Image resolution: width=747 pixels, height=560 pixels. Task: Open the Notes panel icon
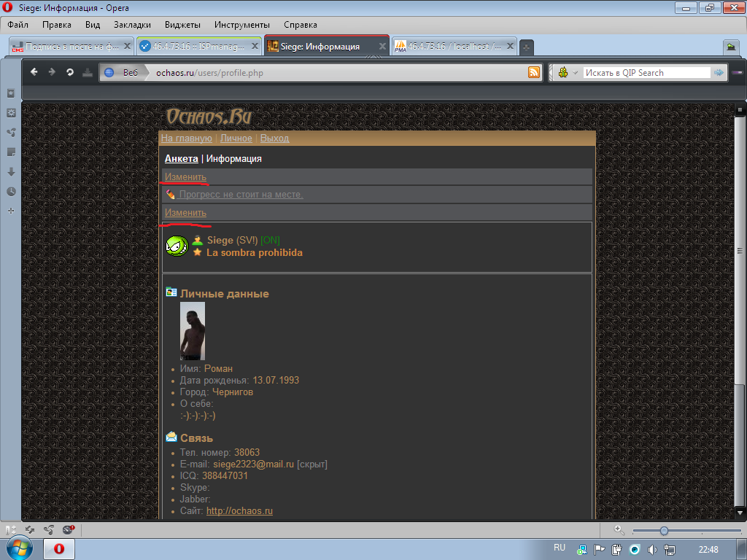(x=11, y=152)
